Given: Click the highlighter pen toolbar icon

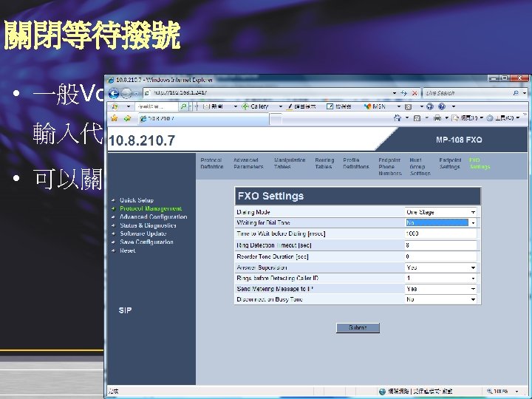Looking at the screenshot, I should [x=290, y=106].
